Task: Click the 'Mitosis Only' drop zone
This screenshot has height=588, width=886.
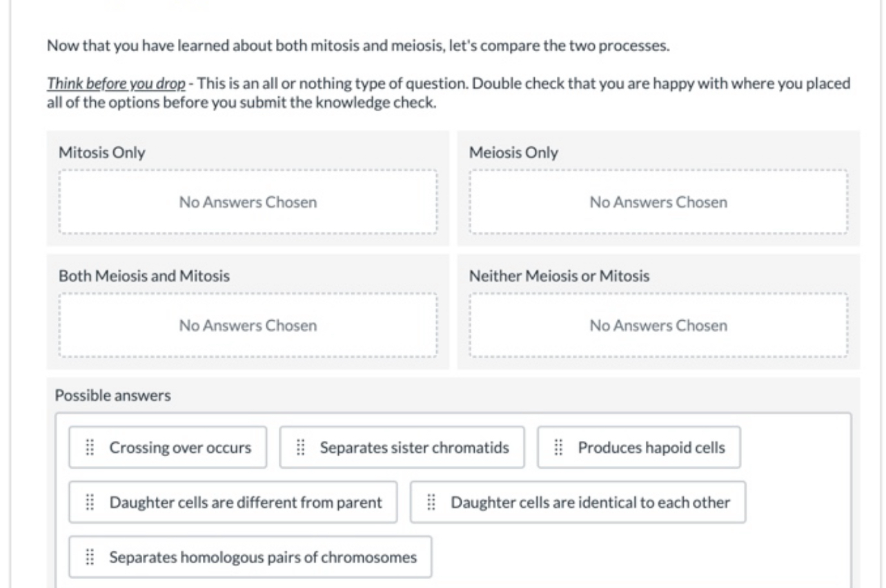Action: click(247, 202)
